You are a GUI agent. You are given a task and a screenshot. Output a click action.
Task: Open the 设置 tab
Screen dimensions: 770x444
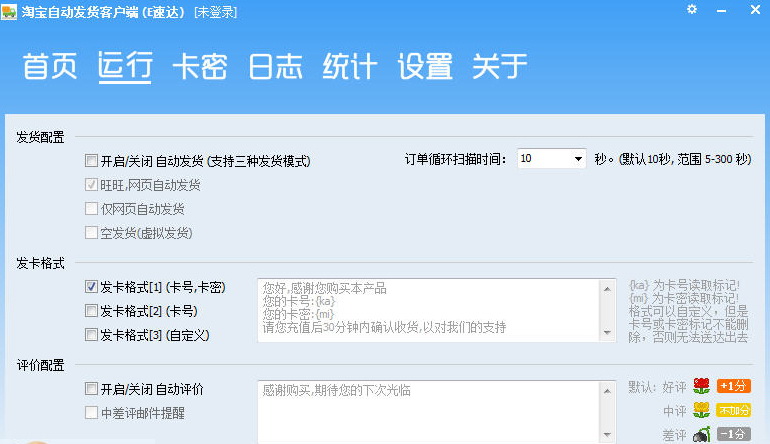425,66
